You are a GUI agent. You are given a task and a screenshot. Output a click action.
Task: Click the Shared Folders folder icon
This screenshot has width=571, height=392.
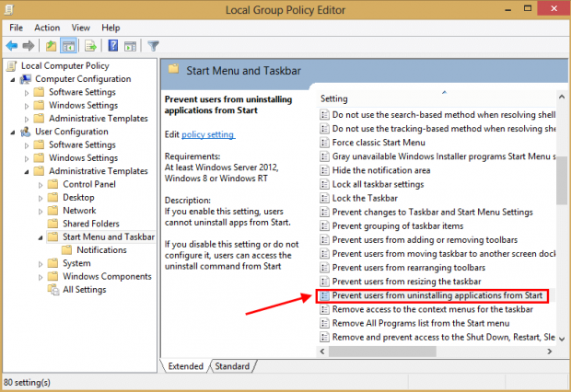pyautogui.click(x=52, y=224)
